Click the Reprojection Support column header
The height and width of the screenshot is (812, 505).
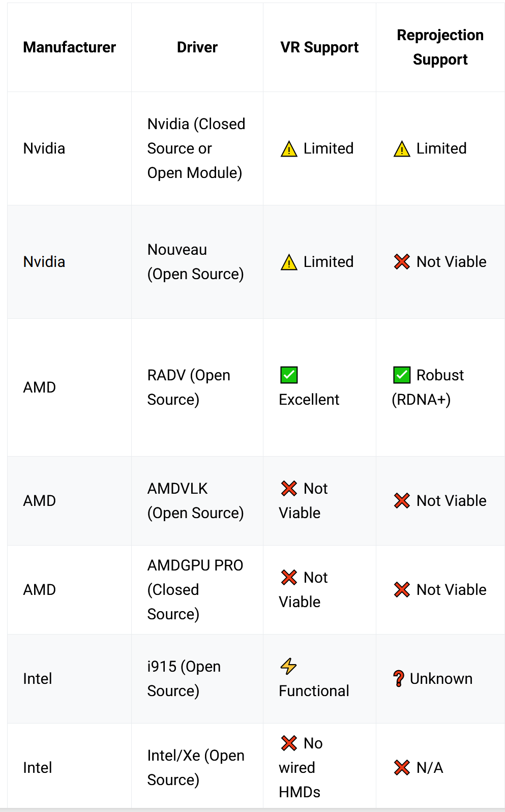[440, 47]
